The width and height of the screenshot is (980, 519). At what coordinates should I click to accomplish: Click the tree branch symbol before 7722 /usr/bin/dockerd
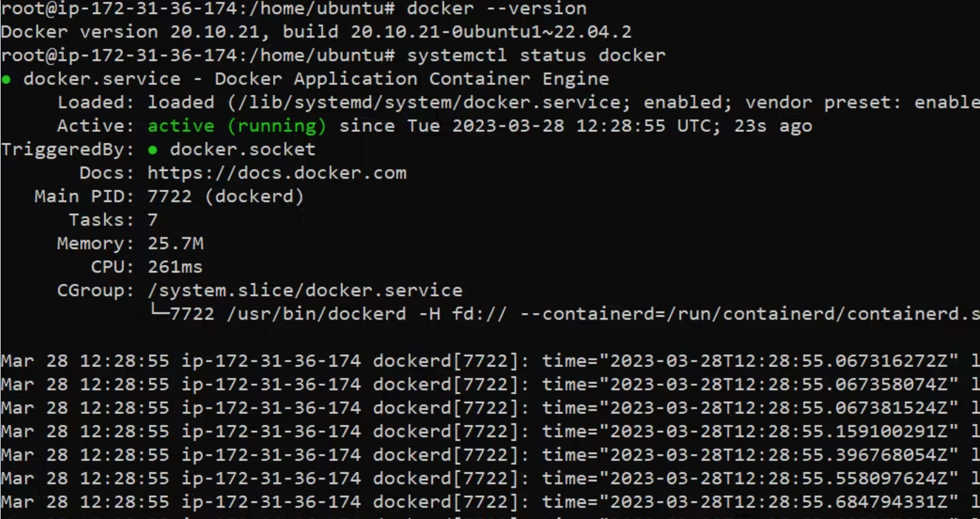click(x=159, y=312)
